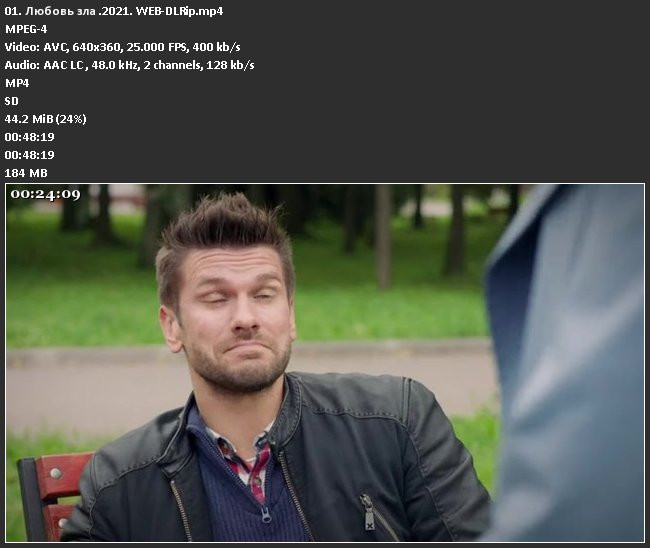The image size is (650, 548).
Task: Click the 'Audio:' label text
Action: [x=22, y=65]
